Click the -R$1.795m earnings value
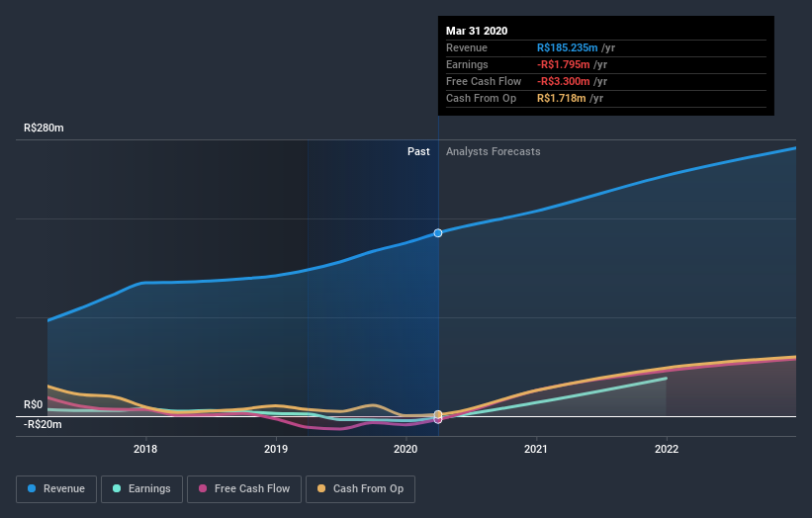Screen dimensions: 812x518 564,64
